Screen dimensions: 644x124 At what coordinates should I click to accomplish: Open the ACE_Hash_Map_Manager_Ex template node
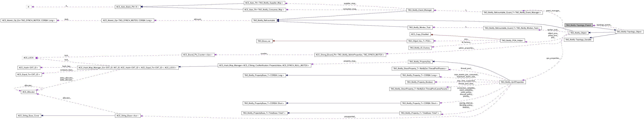pos(128,68)
